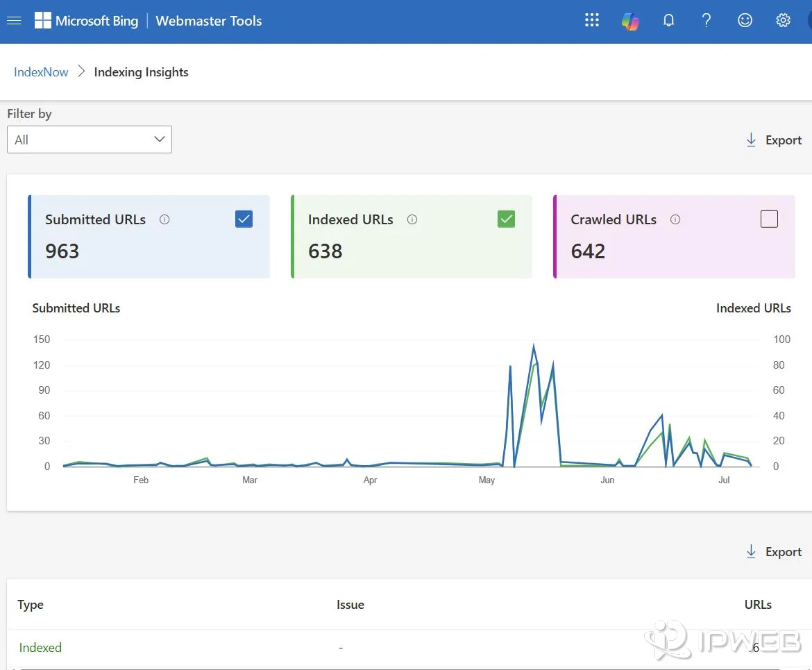Screen dimensions: 812x670
Task: Click the 638 indexed count
Action: coord(325,251)
